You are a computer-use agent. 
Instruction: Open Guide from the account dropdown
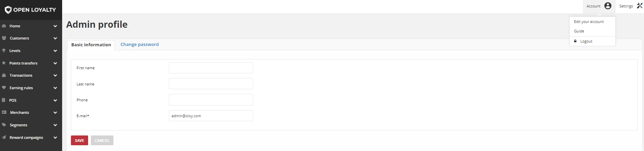[579, 31]
